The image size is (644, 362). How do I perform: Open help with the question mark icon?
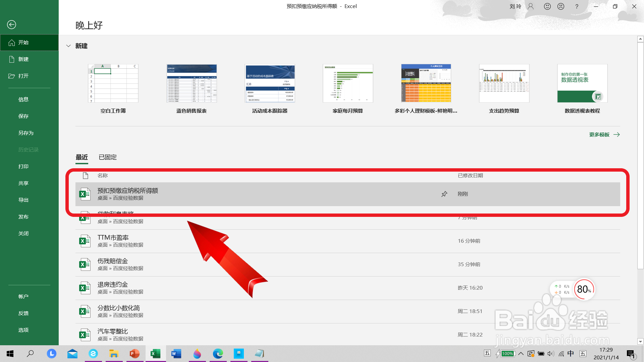point(577,6)
